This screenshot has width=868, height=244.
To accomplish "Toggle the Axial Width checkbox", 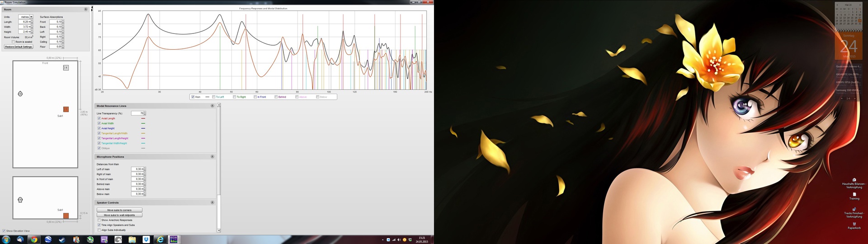I will pyautogui.click(x=99, y=123).
